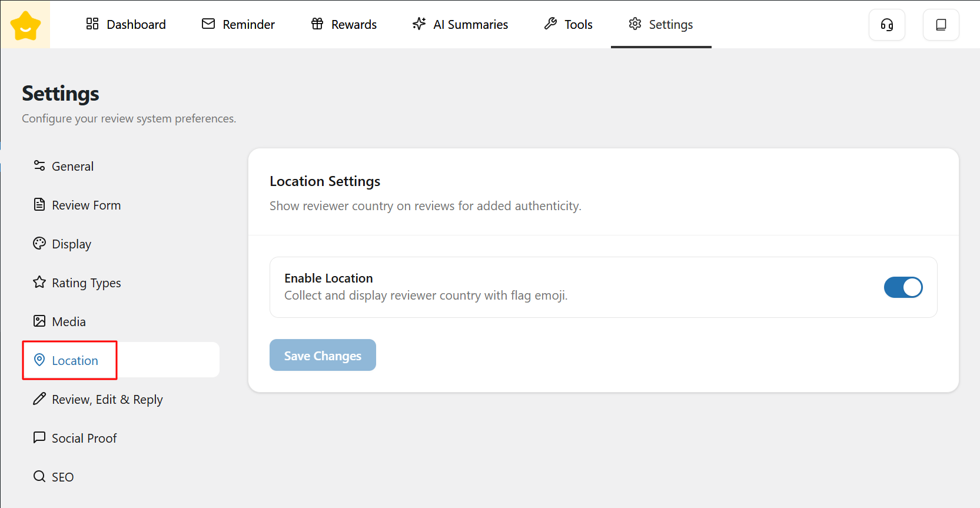Click the Settings tab

[x=661, y=25]
